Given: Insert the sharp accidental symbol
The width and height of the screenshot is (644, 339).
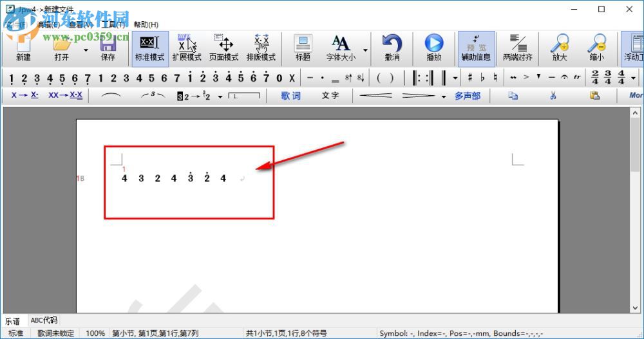Looking at the screenshot, I should tap(470, 77).
